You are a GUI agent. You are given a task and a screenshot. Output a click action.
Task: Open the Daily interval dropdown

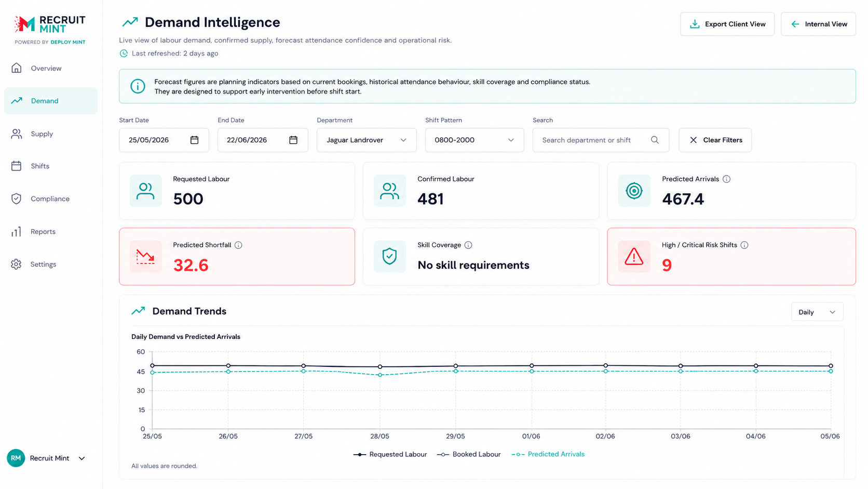point(817,312)
